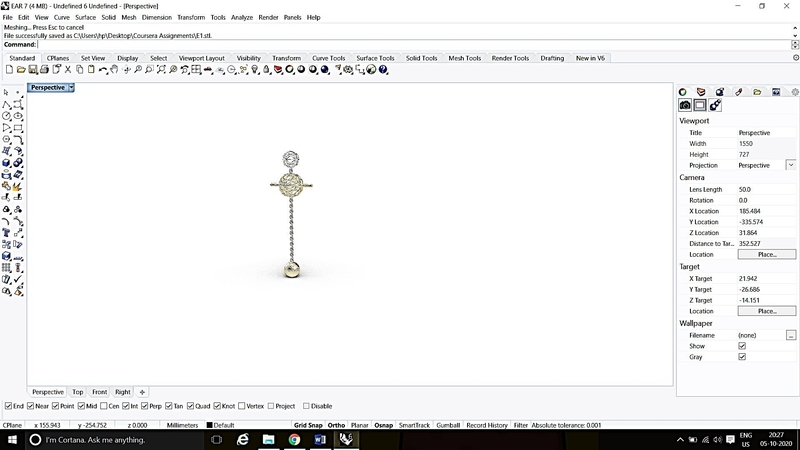The image size is (800, 450).
Task: Open the File menu
Action: [x=8, y=17]
